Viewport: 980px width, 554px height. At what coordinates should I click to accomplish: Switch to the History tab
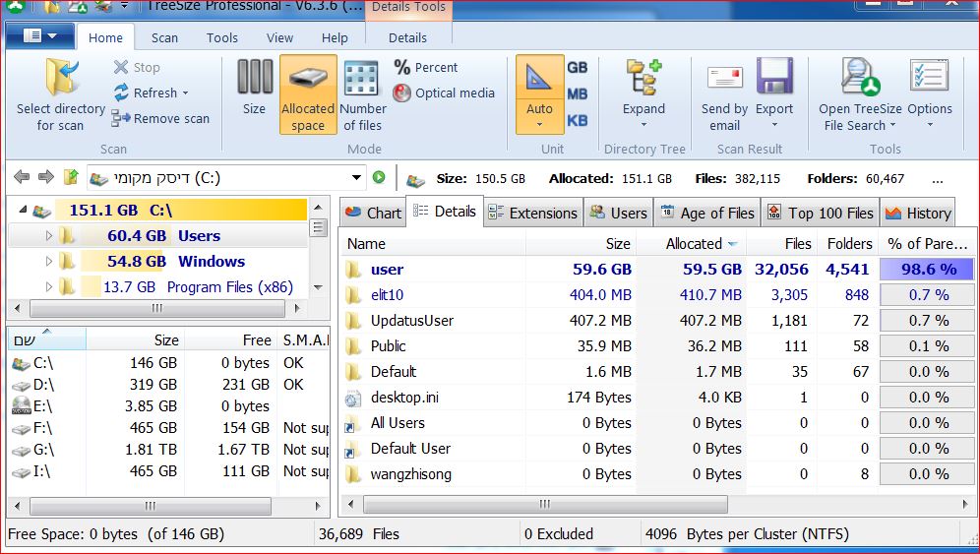[918, 214]
